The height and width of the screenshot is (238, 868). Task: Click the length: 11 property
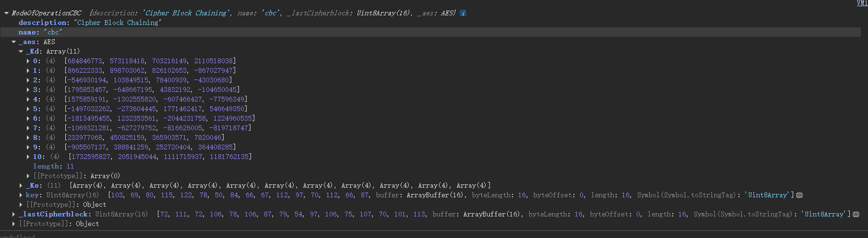point(53,166)
